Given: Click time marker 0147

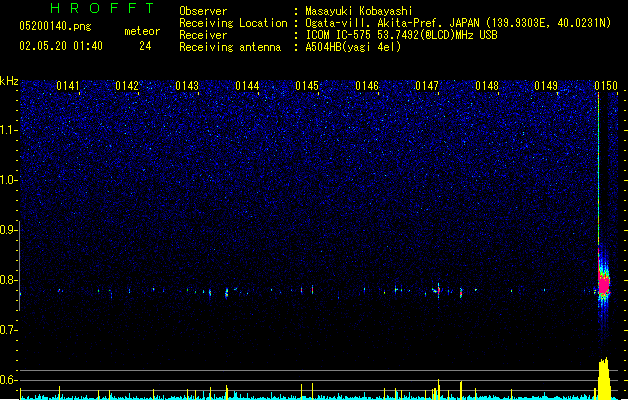Looking at the screenshot, I should click(x=427, y=86).
